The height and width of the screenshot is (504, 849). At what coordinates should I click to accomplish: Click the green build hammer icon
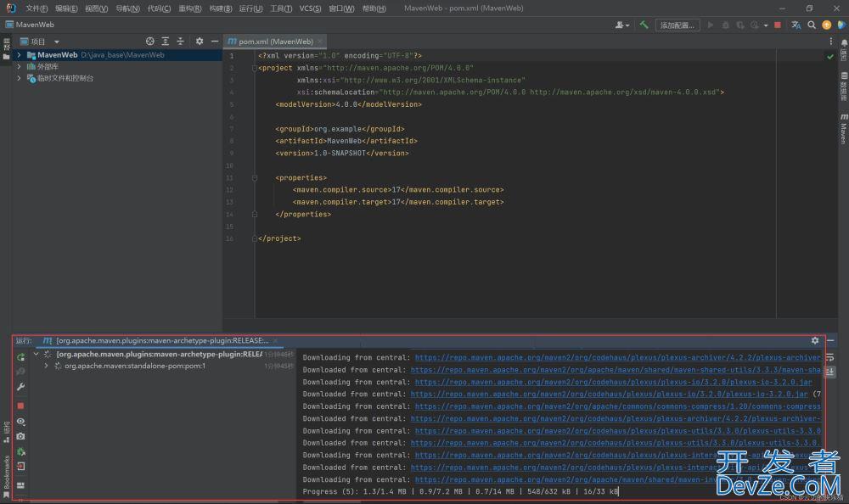pos(644,25)
